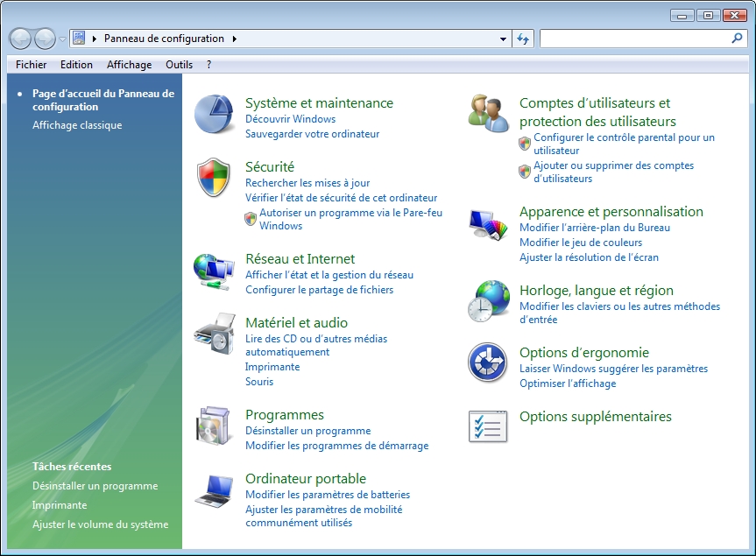This screenshot has width=756, height=556.
Task: Open the Horloge, langue et région icon
Action: pos(488,302)
